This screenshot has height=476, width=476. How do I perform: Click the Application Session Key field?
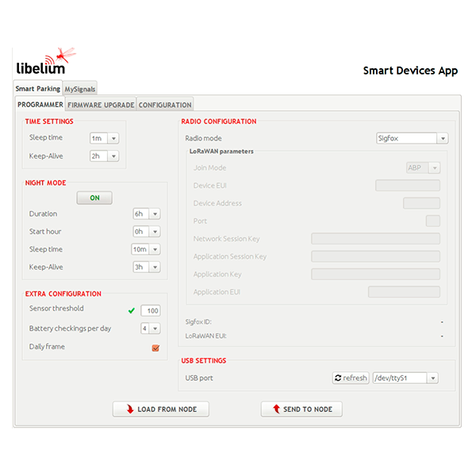375,256
